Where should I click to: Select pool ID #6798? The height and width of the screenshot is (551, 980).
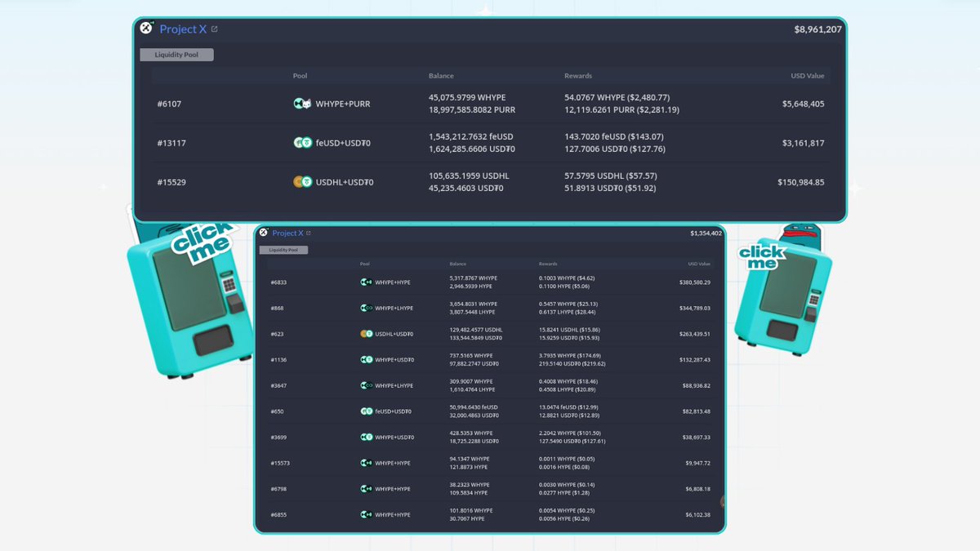pyautogui.click(x=278, y=489)
